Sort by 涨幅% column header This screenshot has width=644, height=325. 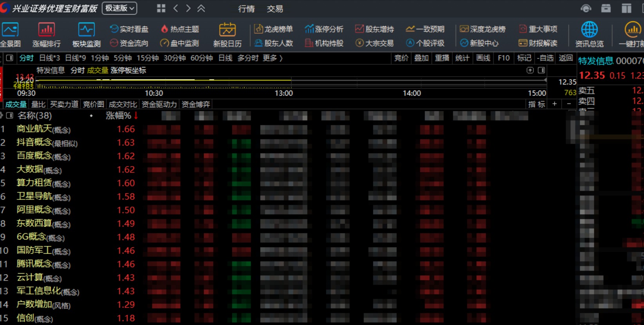[x=122, y=116]
